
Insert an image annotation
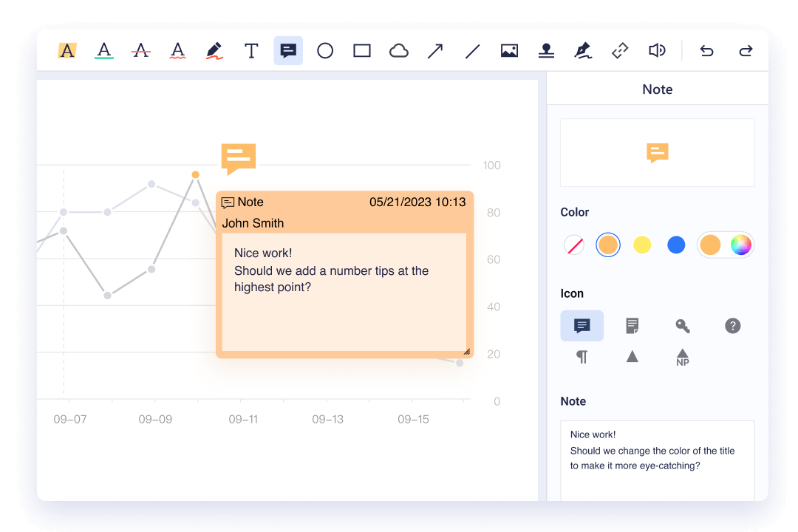pyautogui.click(x=509, y=51)
